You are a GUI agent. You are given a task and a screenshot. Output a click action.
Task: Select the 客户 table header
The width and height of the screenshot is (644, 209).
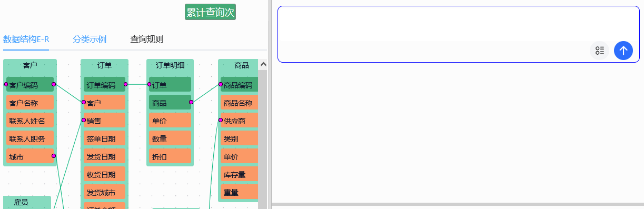pos(30,66)
